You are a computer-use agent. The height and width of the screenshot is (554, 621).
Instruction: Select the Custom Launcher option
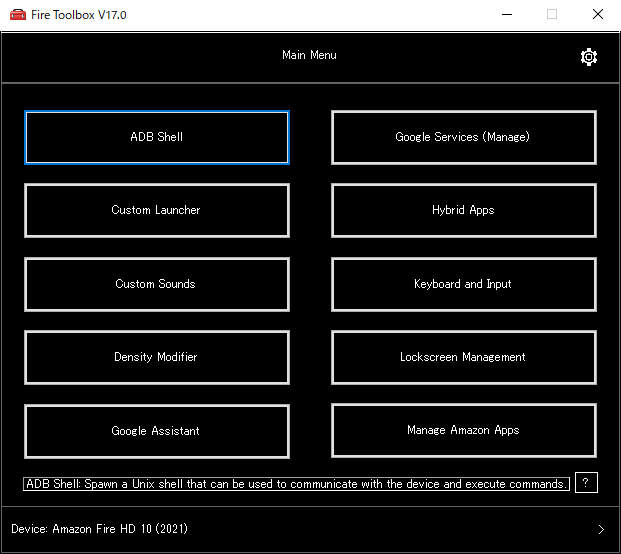157,210
